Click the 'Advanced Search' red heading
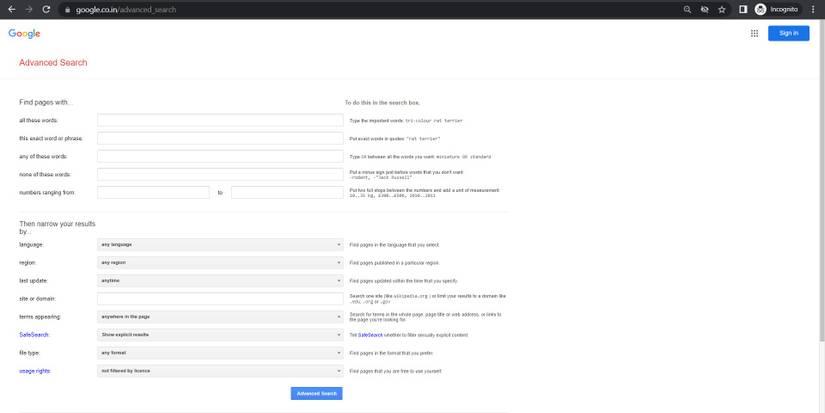This screenshot has width=825, height=413. [53, 63]
